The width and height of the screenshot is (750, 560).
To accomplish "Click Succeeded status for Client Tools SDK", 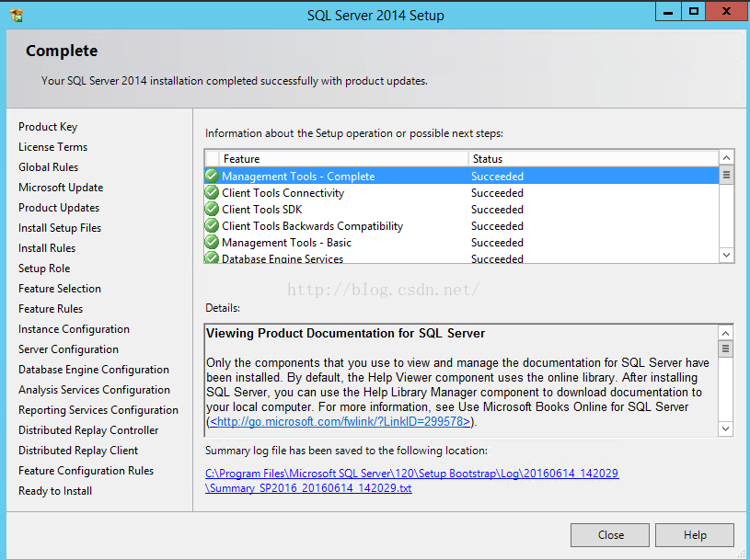I will [x=497, y=210].
